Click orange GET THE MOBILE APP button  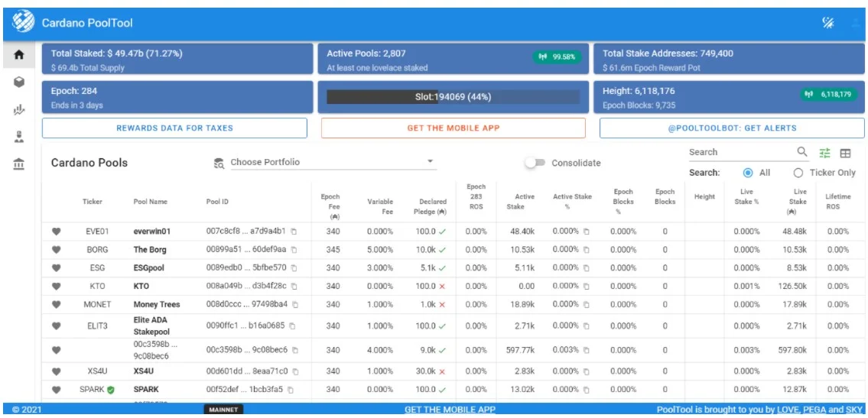[453, 128]
